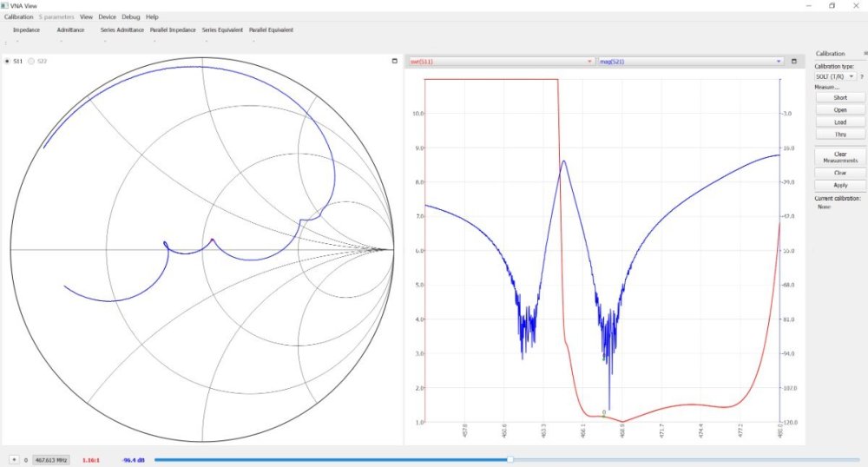The image size is (868, 467).
Task: Click the marker frequency slider handle
Action: point(510,459)
